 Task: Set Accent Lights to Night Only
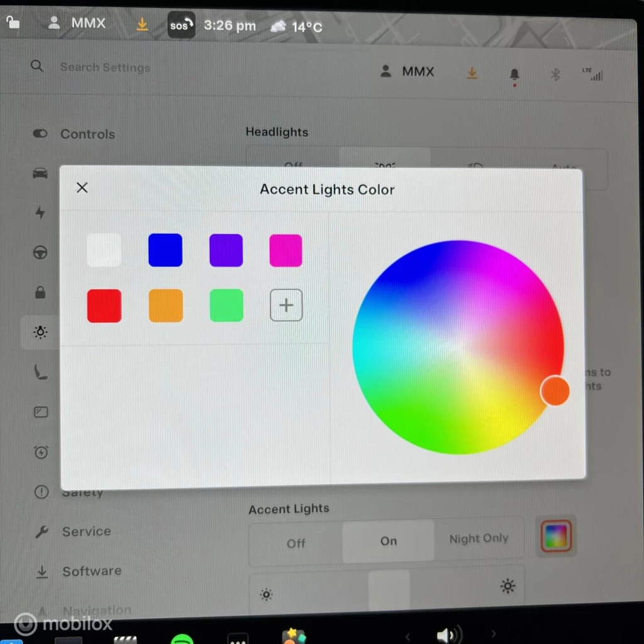(x=479, y=538)
